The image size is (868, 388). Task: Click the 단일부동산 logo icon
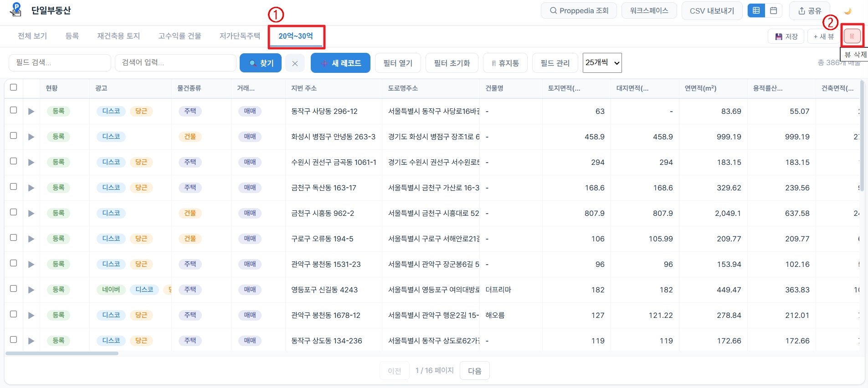click(16, 10)
